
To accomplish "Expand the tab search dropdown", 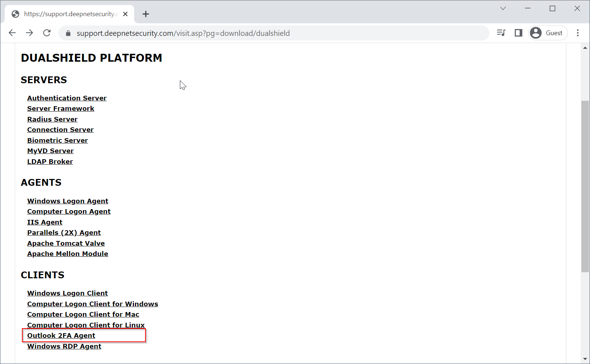I will [503, 8].
